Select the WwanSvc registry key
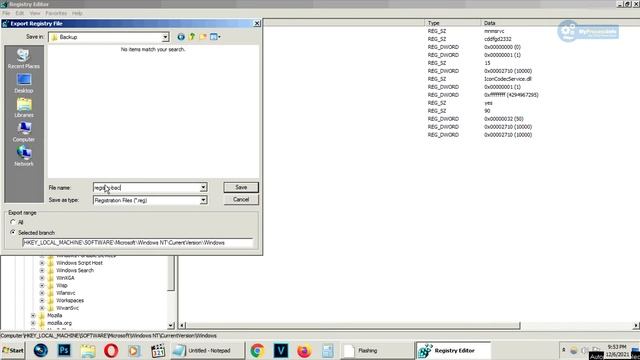The image size is (640, 360). click(x=67, y=308)
